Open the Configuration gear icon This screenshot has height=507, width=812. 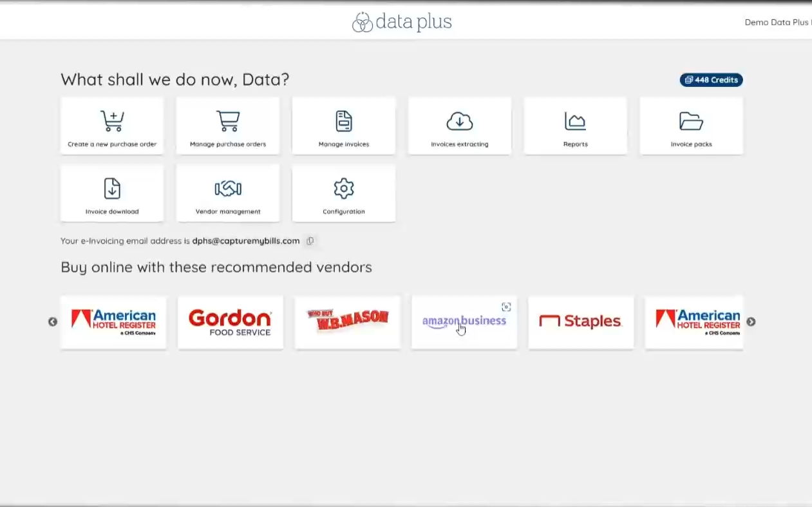pos(344,188)
